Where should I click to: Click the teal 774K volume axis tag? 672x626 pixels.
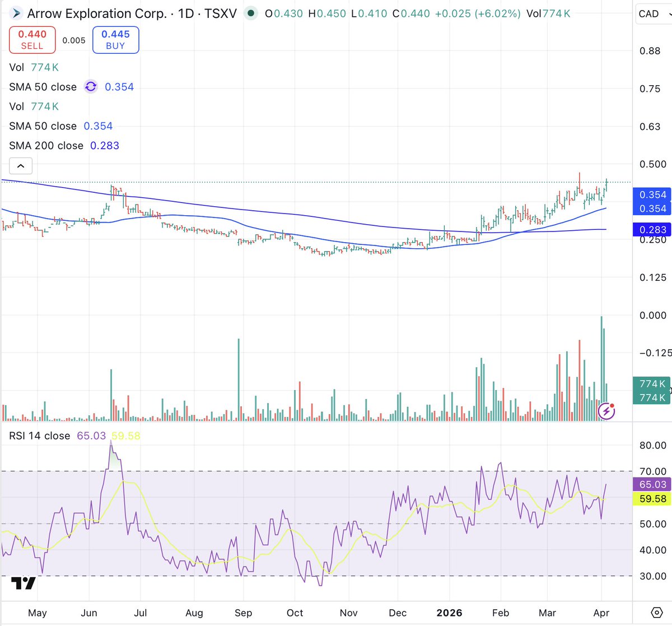coord(651,384)
